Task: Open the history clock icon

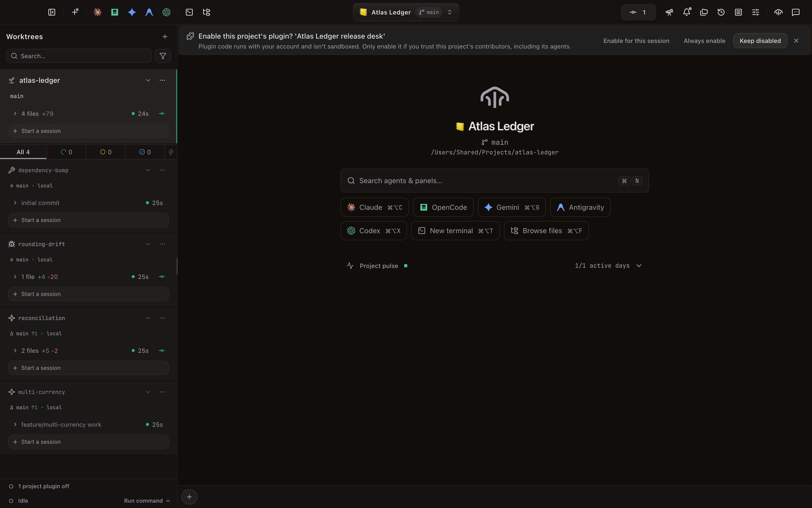Action: click(x=721, y=12)
